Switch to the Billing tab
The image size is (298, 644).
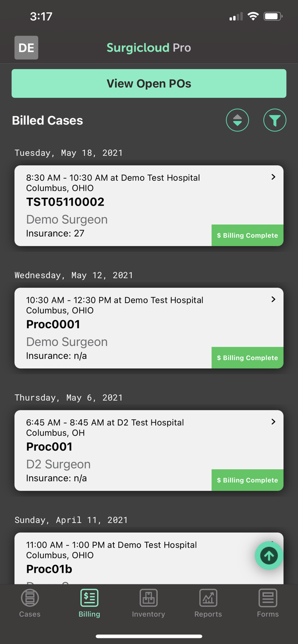89,603
